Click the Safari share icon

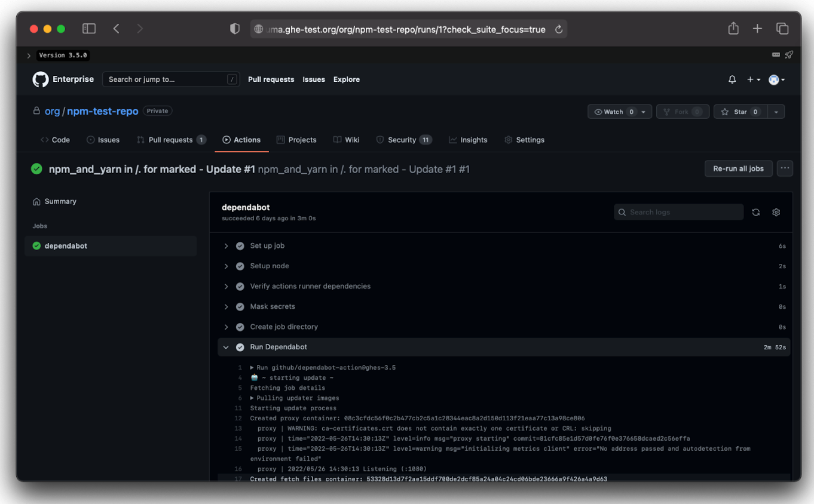coord(733,28)
